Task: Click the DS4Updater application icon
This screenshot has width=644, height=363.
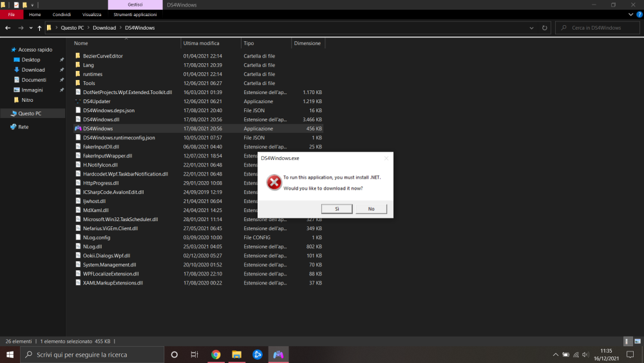Action: pyautogui.click(x=78, y=101)
